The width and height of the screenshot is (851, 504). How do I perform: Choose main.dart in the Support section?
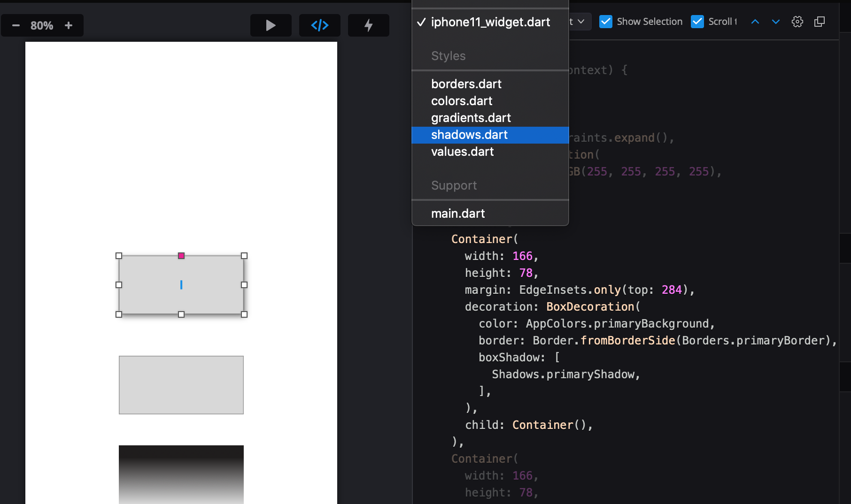[x=458, y=214]
